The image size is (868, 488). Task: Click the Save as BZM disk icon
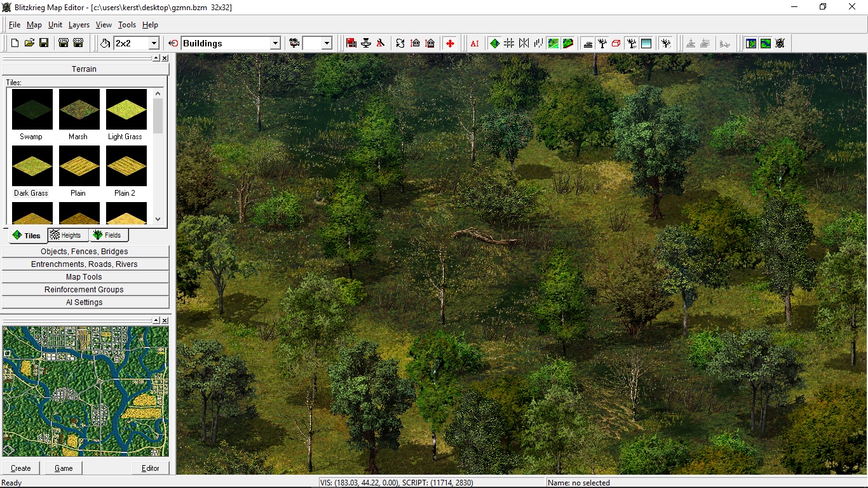78,43
